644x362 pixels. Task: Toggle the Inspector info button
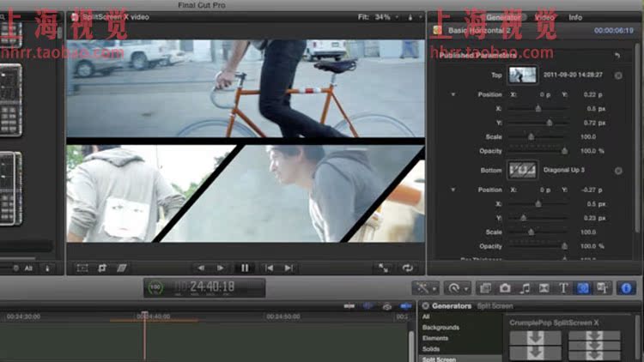[626, 288]
